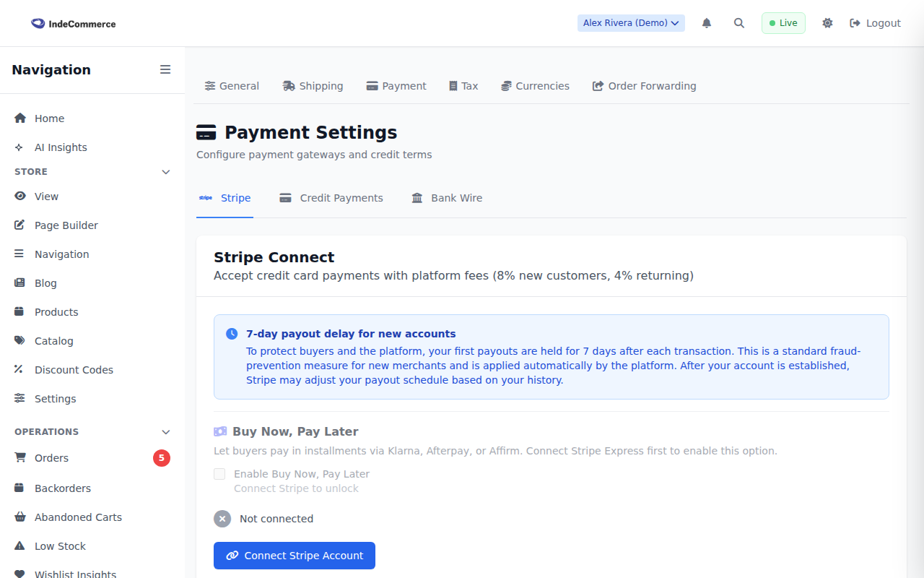
Task: Click the Bank Wire building icon
Action: pyautogui.click(x=417, y=197)
